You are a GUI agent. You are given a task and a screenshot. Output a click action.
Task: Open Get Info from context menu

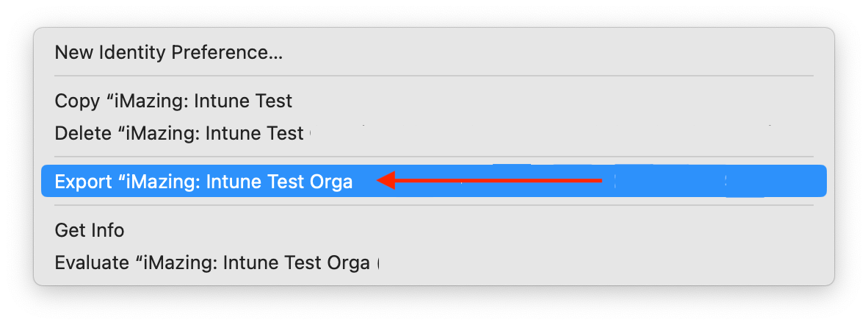(x=90, y=230)
